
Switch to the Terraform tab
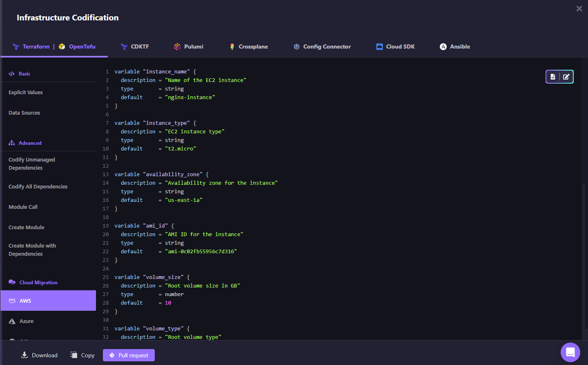[x=36, y=46]
